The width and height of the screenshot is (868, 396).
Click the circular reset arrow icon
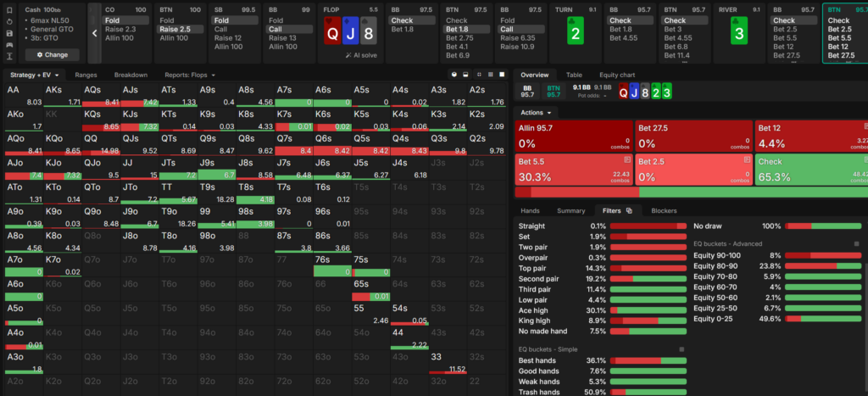point(9,21)
